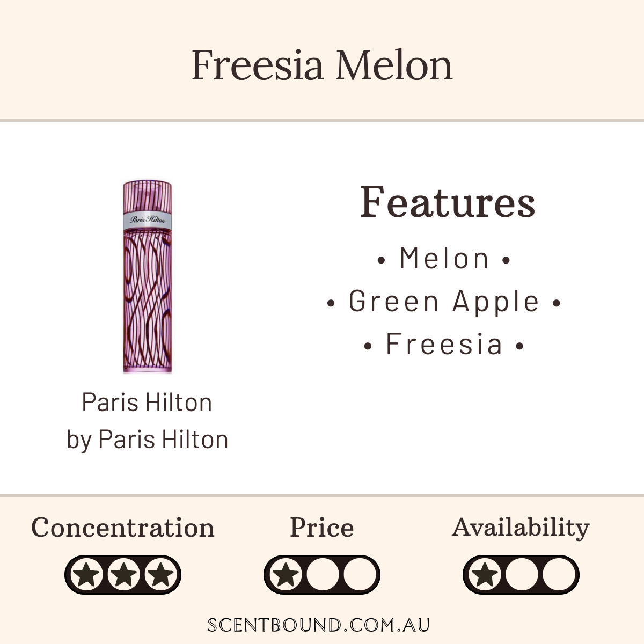Click the Availability label
Viewport: 644px width, 644px height.
click(x=521, y=528)
